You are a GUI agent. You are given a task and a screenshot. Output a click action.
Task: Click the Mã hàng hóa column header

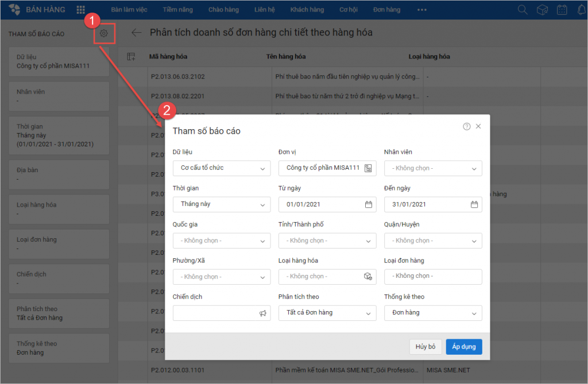(168, 57)
